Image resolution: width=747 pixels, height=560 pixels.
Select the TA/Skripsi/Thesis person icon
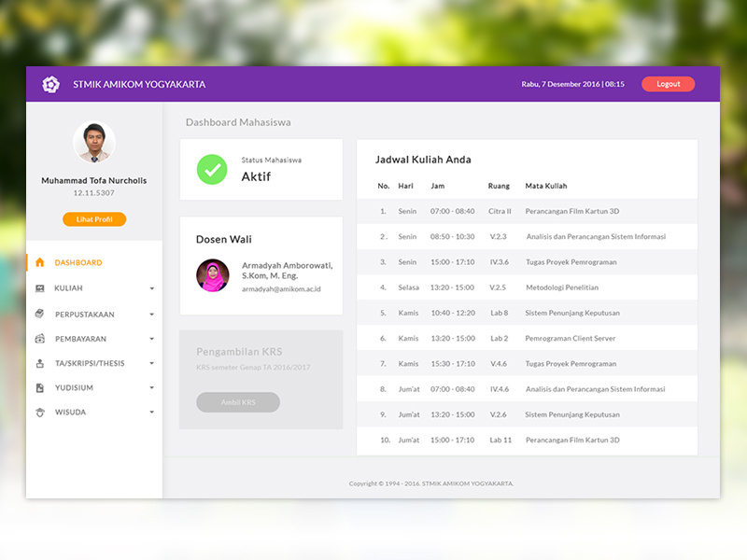(x=38, y=363)
